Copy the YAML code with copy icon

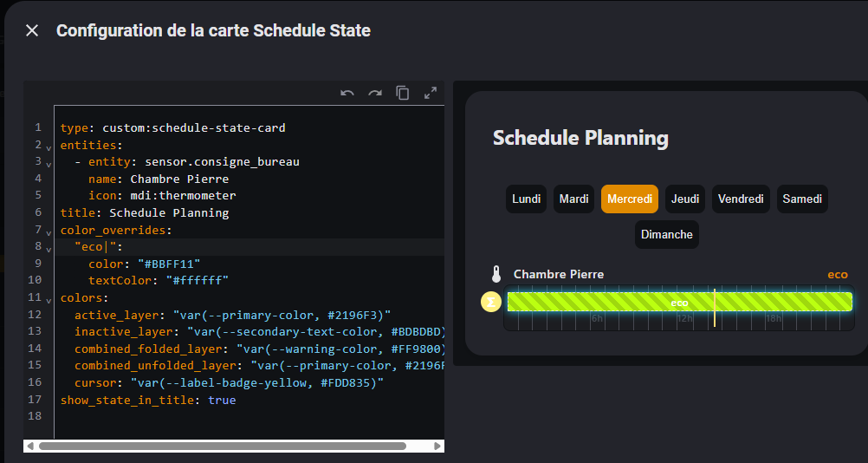click(x=403, y=93)
